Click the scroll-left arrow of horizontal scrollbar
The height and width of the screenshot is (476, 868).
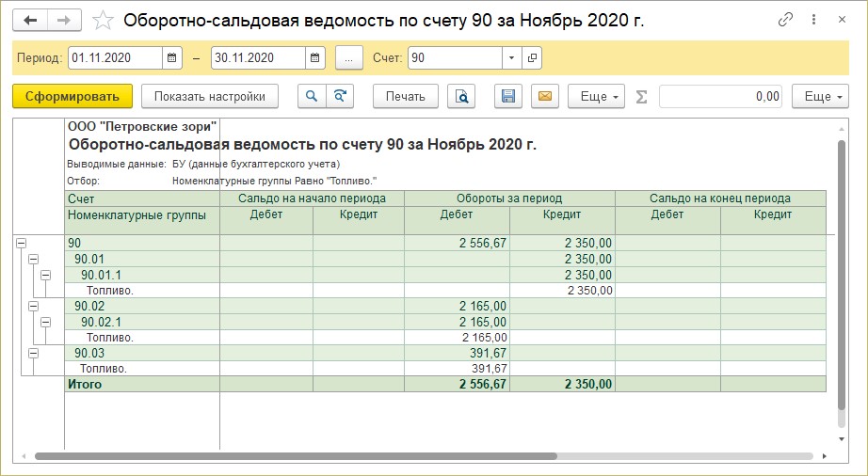(24, 456)
